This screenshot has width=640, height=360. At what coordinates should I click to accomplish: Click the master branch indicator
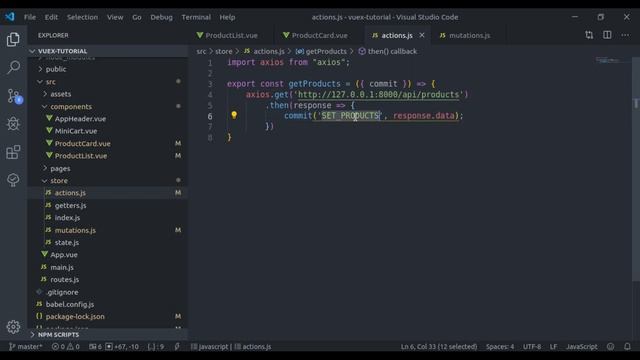pyautogui.click(x=26, y=347)
